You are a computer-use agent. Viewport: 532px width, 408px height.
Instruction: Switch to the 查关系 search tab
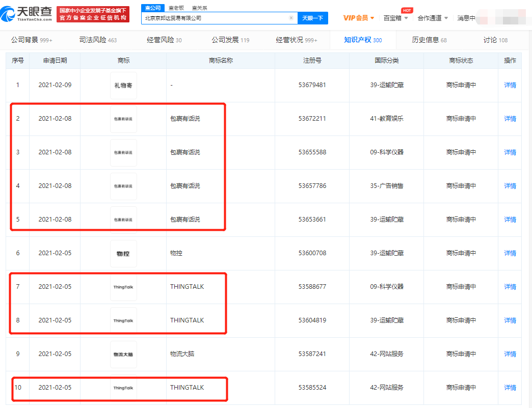coord(200,8)
